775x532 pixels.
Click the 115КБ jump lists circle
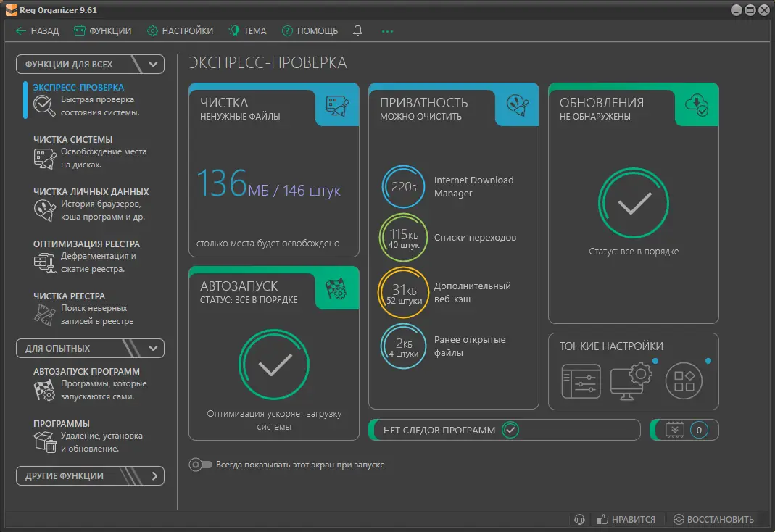click(x=403, y=238)
